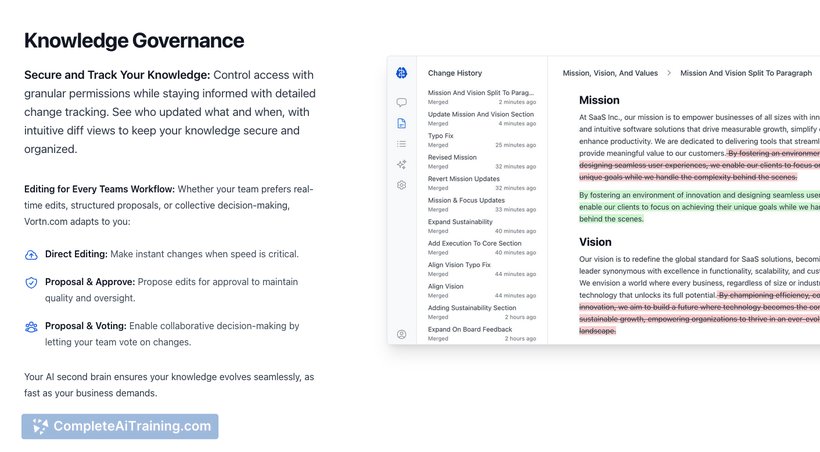Viewport: 820px width, 452px height.
Task: Click the Proposal & Voting people icon
Action: click(31, 327)
